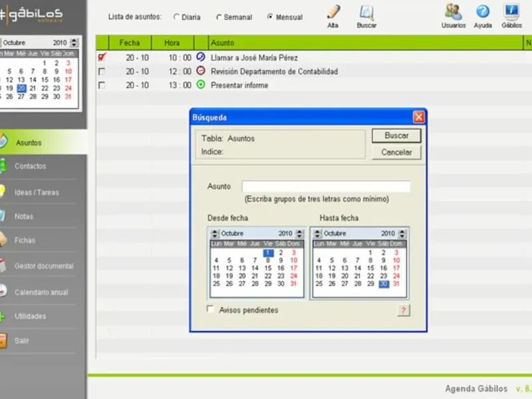Enable the Avisos pendientes checkbox
The height and width of the screenshot is (399, 532).
click(210, 309)
